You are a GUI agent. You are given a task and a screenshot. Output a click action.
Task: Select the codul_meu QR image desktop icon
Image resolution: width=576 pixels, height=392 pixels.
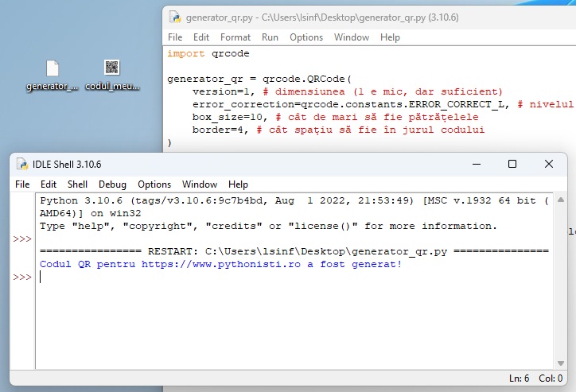[112, 69]
